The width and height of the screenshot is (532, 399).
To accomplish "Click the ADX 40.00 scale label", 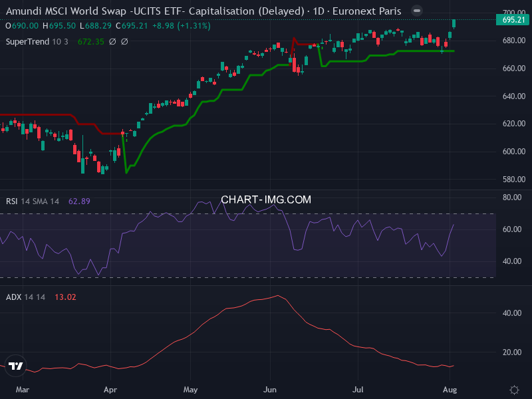I will [x=512, y=313].
